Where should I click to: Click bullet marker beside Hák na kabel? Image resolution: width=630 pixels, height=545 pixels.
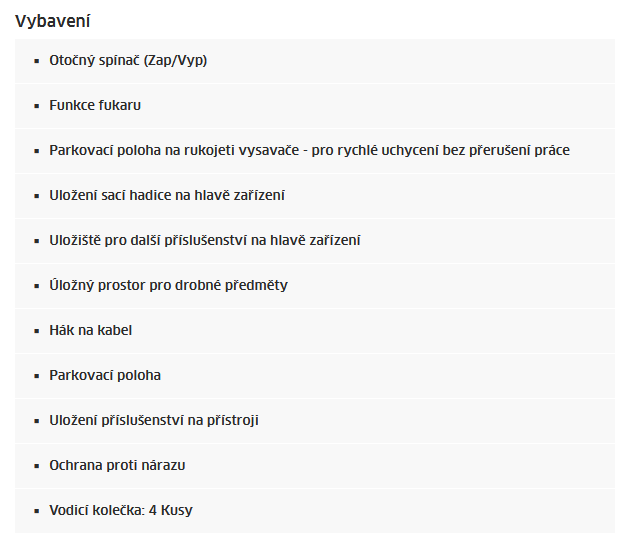[37, 331]
